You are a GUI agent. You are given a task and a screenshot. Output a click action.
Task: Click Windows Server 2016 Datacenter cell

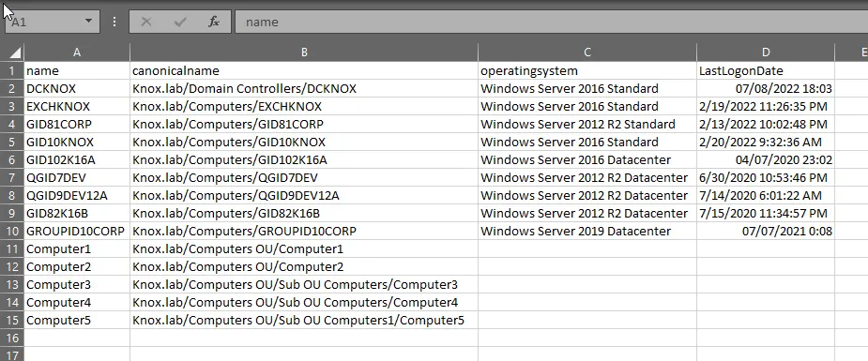587,159
